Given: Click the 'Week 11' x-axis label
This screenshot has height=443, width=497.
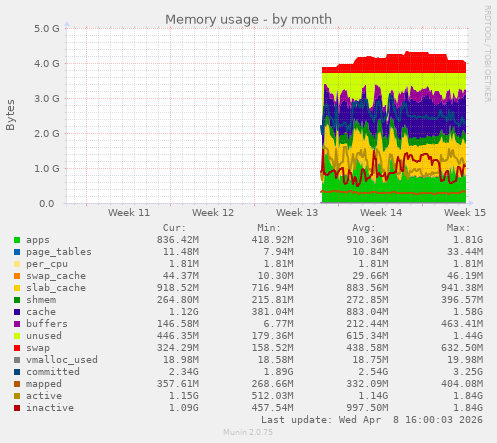Looking at the screenshot, I should point(129,213).
